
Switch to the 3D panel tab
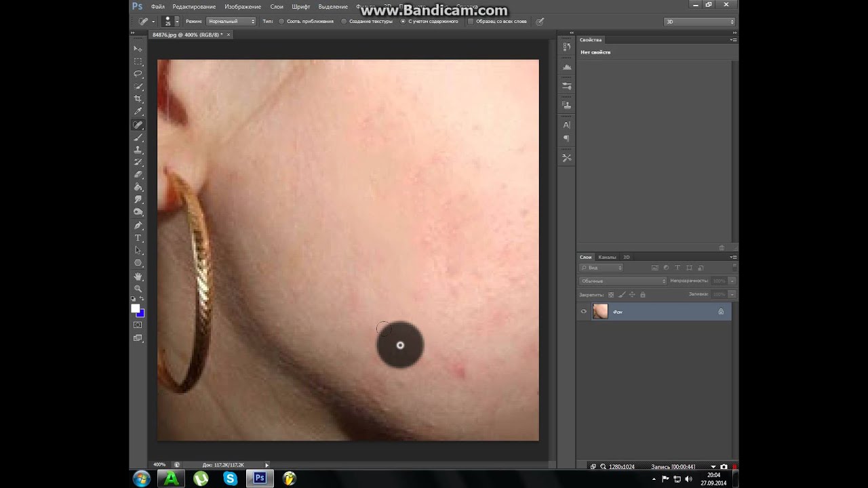(x=627, y=257)
